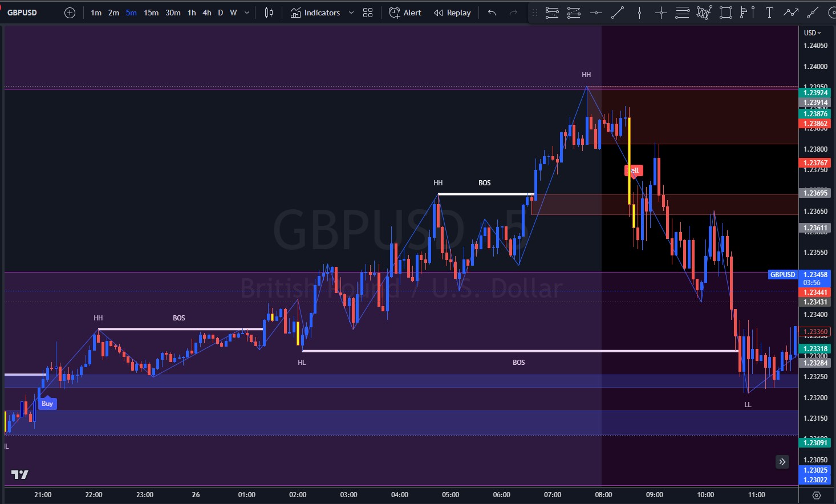Open the USD currency dropdown on price axis
The image size is (836, 504).
point(812,32)
